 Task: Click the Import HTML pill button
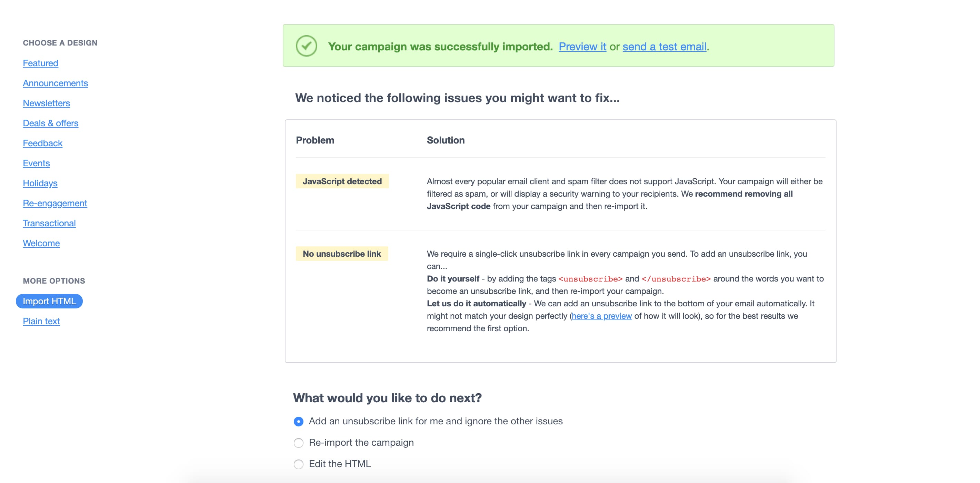[49, 301]
